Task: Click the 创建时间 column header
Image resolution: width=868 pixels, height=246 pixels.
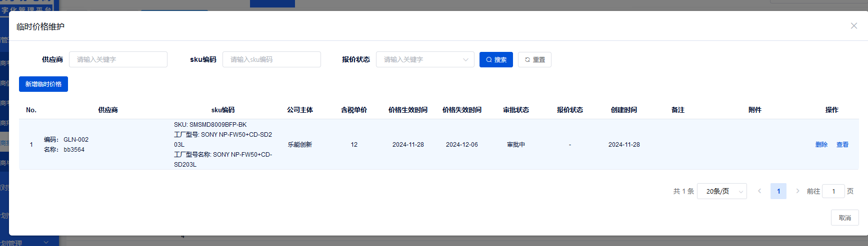Action: (624, 110)
